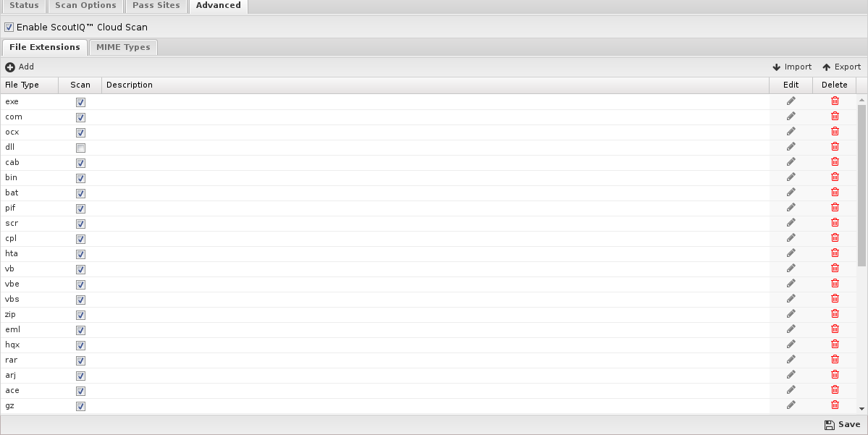Viewport: 868px width, 435px height.
Task: Go to the Pass Sites tab
Action: 156,6
